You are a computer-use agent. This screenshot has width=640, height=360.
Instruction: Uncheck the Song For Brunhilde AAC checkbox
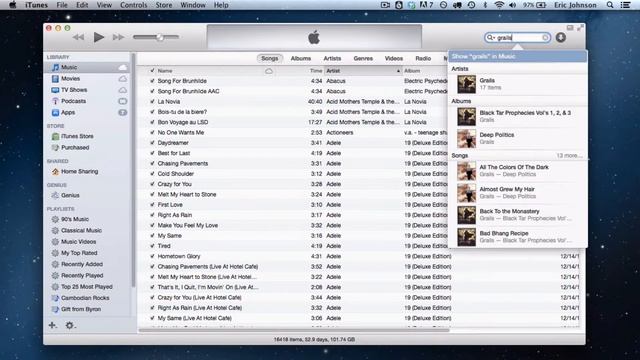pos(152,91)
